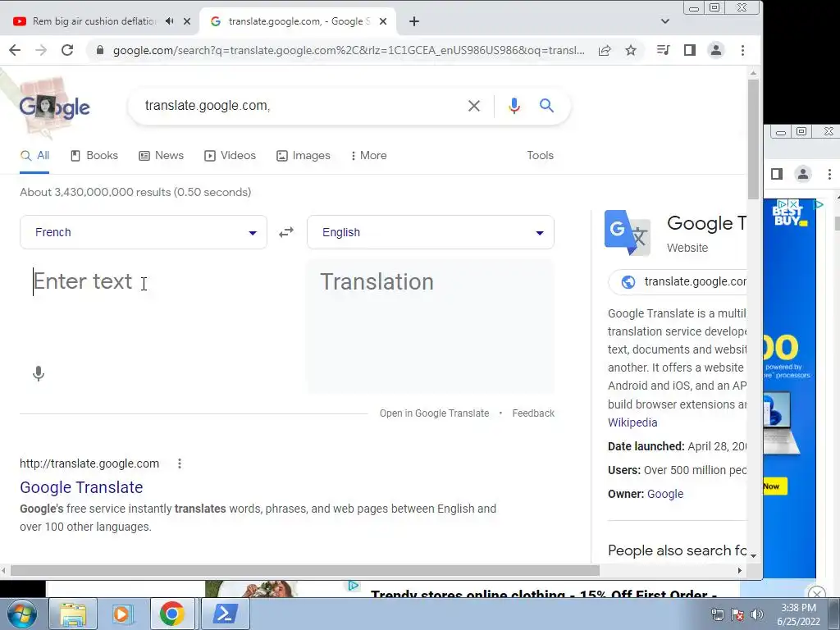Open profile avatar in background browser window

(x=802, y=174)
